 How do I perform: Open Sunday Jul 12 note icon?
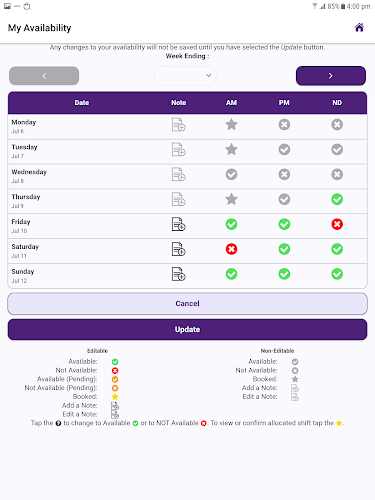(179, 274)
